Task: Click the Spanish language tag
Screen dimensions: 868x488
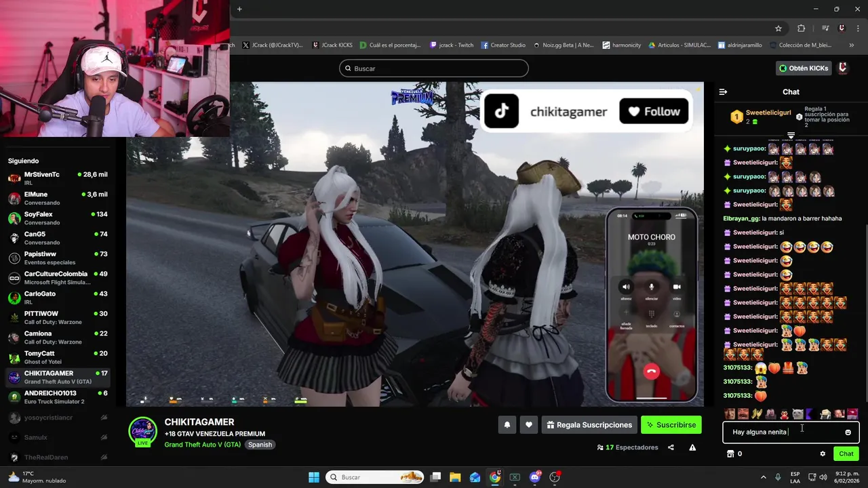Action: pos(260,445)
